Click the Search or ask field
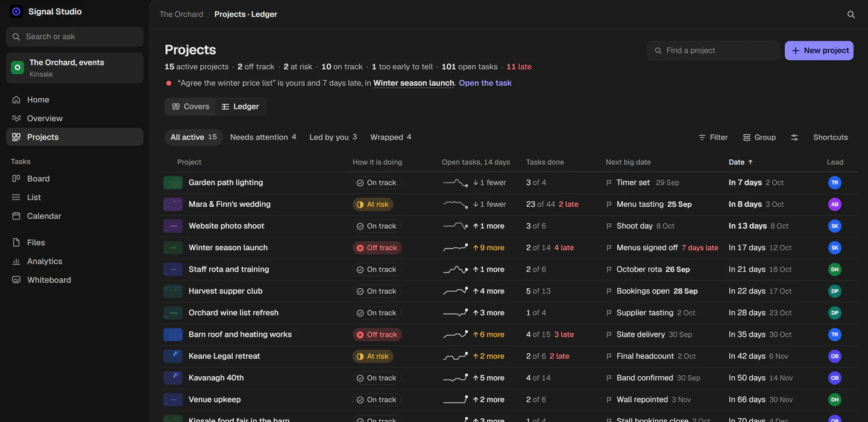 pos(75,37)
